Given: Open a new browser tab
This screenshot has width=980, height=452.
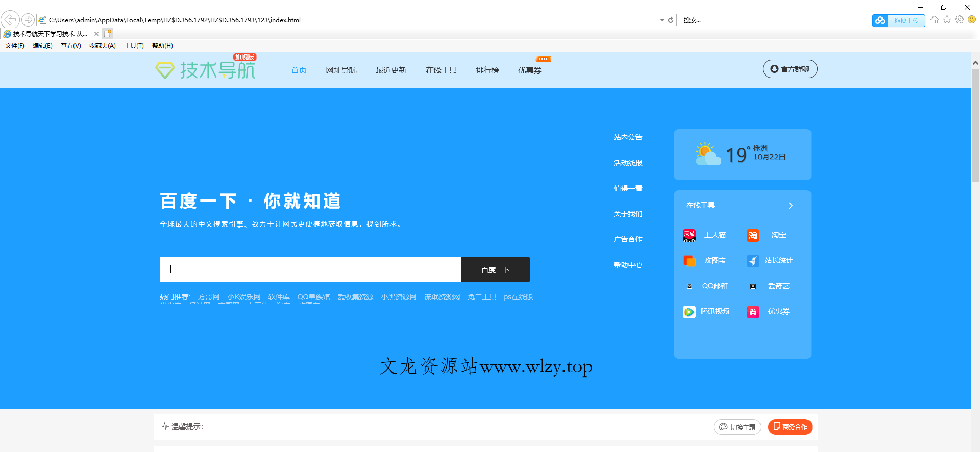Looking at the screenshot, I should (x=107, y=34).
